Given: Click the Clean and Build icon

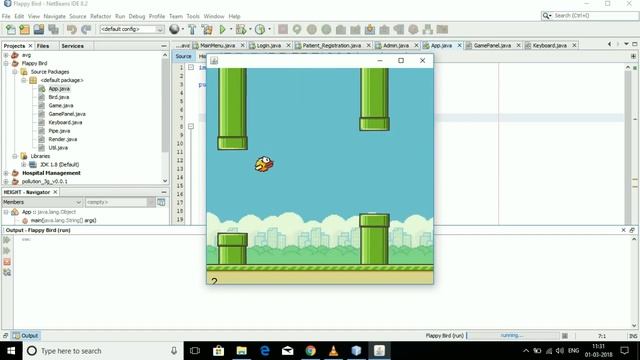Looking at the screenshot, I should [207, 29].
